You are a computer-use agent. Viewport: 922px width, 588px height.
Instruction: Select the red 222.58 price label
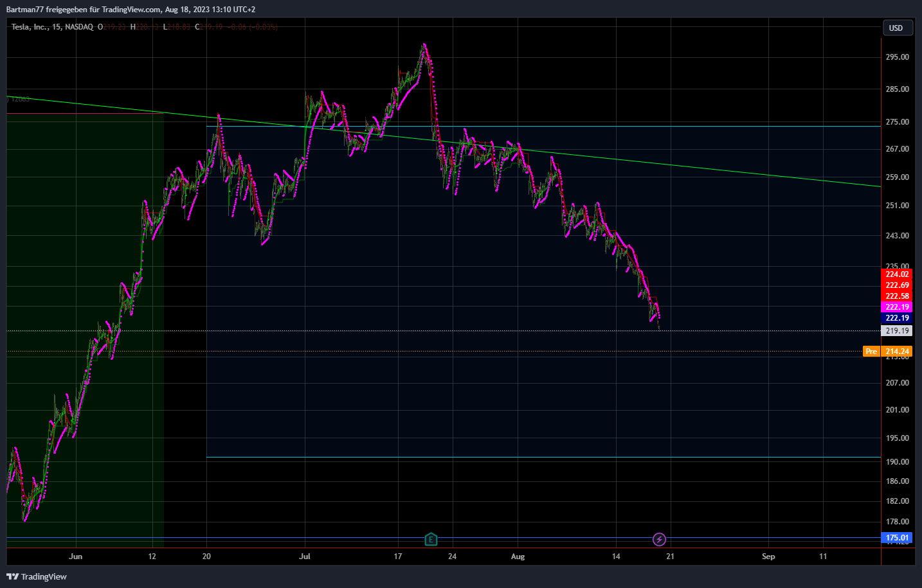[897, 296]
